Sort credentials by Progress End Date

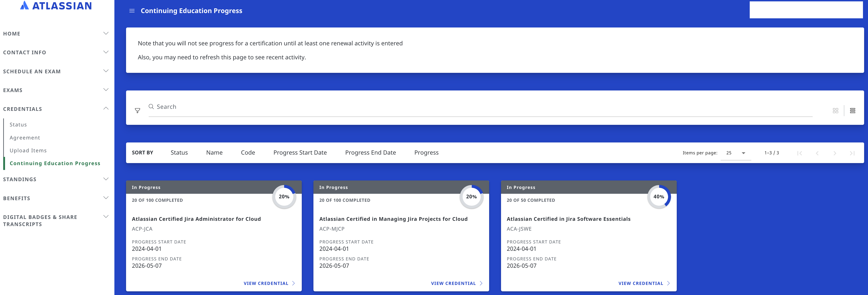(x=370, y=152)
